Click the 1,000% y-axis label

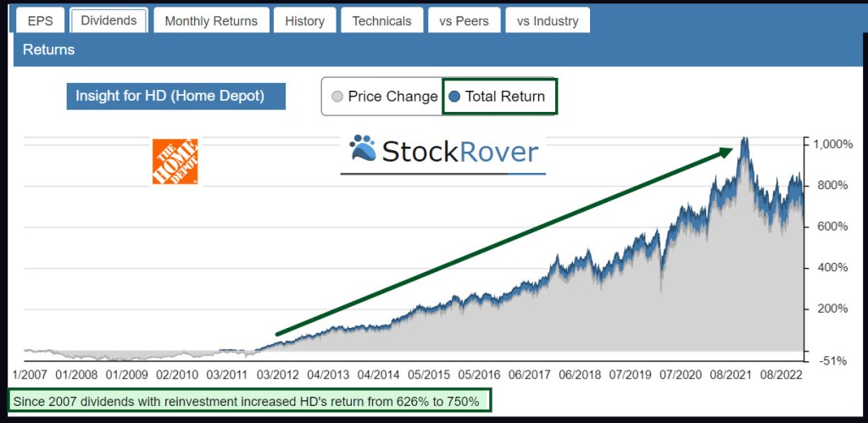point(832,144)
